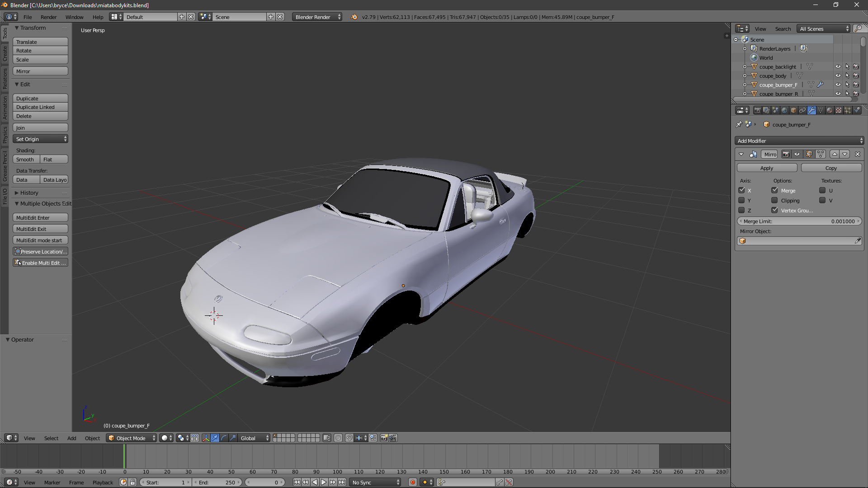
Task: Open the Material properties tab
Action: (830, 110)
